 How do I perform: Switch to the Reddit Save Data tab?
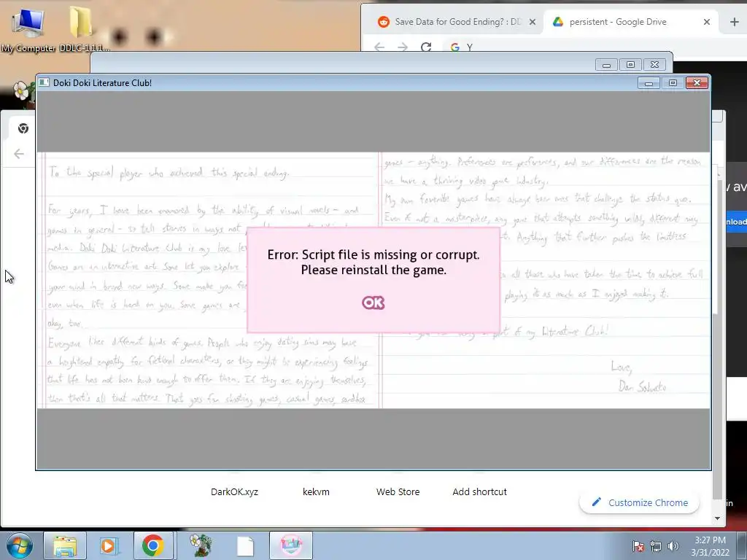[x=450, y=22]
